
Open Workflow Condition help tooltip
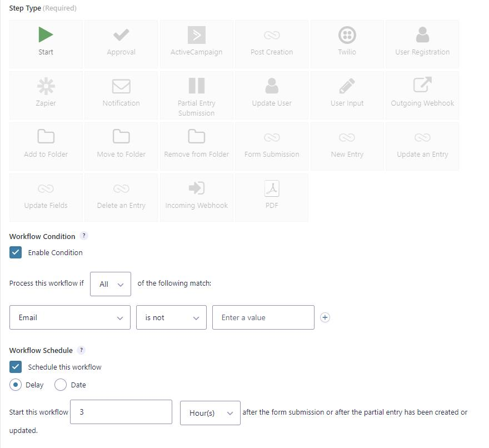click(x=83, y=236)
